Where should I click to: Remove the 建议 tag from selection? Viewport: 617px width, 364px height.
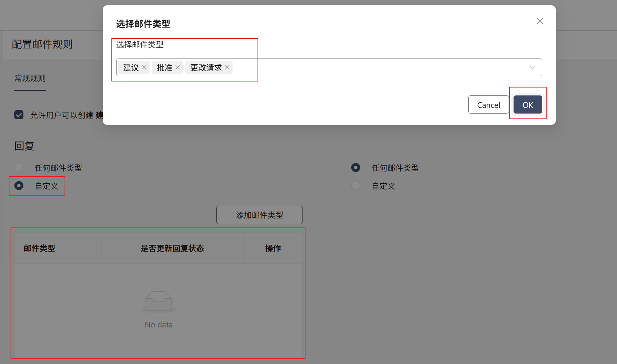coord(144,68)
